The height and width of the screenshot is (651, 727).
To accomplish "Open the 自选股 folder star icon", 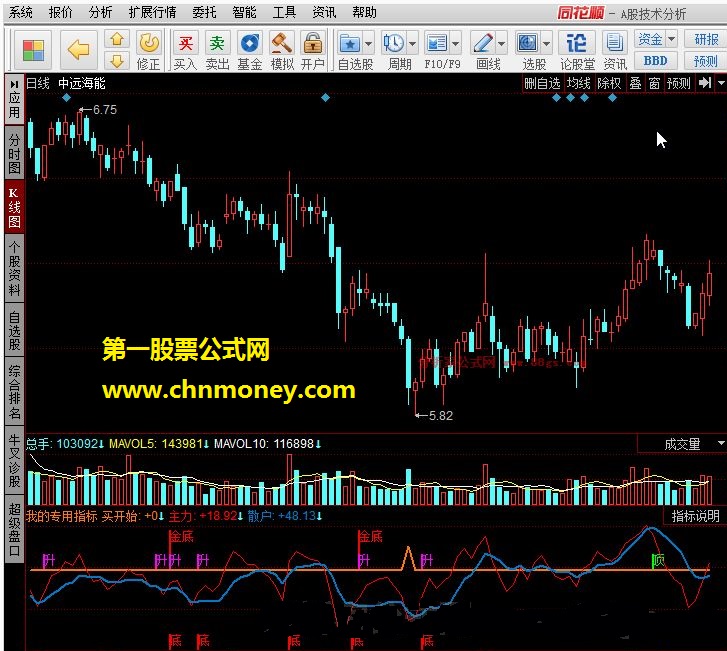I will (350, 44).
